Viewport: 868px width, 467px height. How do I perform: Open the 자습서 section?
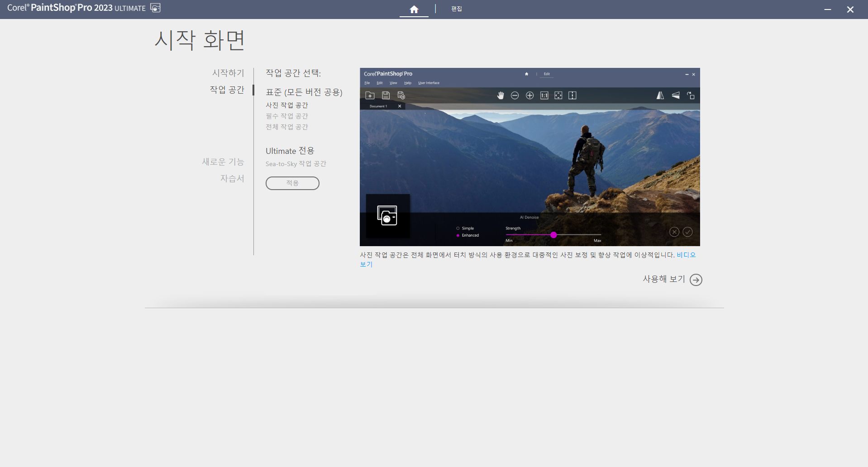pyautogui.click(x=232, y=178)
